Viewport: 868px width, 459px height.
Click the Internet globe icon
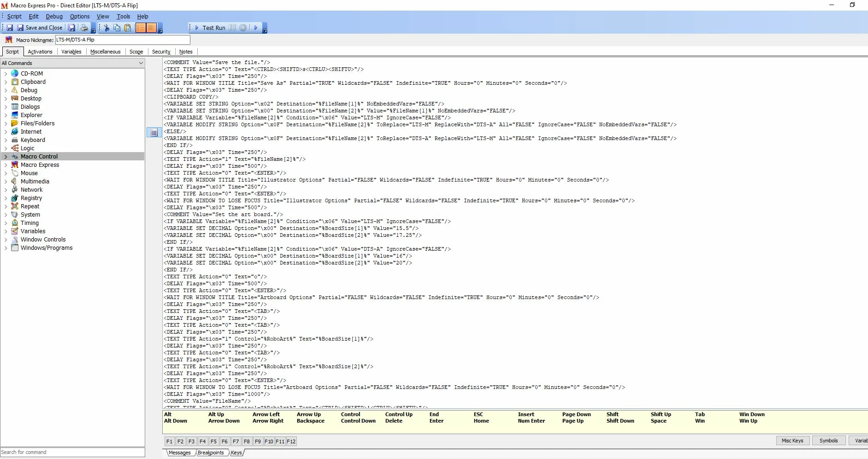15,131
